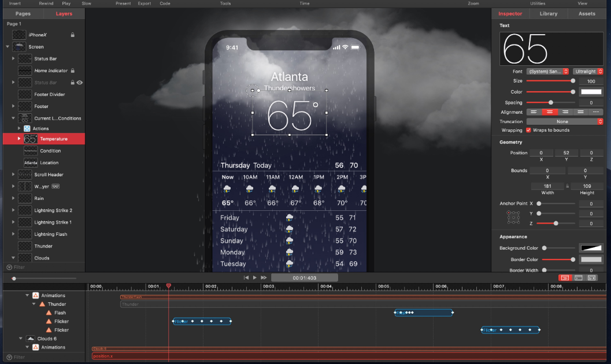This screenshot has height=364, width=611.
Task: Select the Temperature layer thumbnail
Action: click(x=31, y=139)
